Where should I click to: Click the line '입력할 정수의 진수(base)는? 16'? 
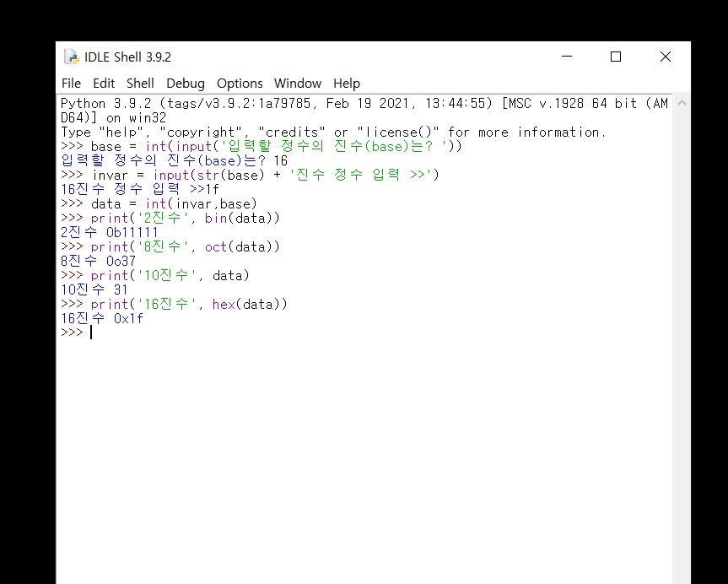175,160
